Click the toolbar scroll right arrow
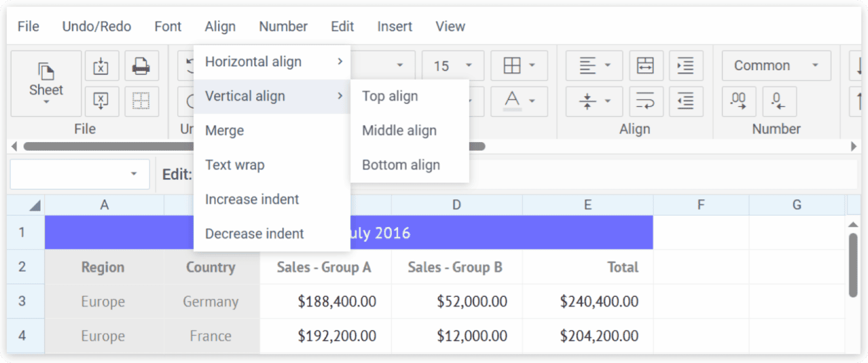 coord(854,146)
